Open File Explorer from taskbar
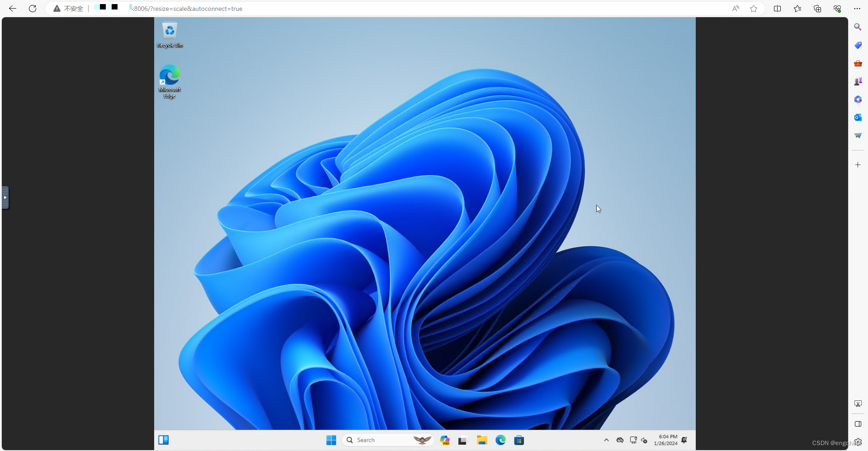The image size is (868, 451). 482,440
